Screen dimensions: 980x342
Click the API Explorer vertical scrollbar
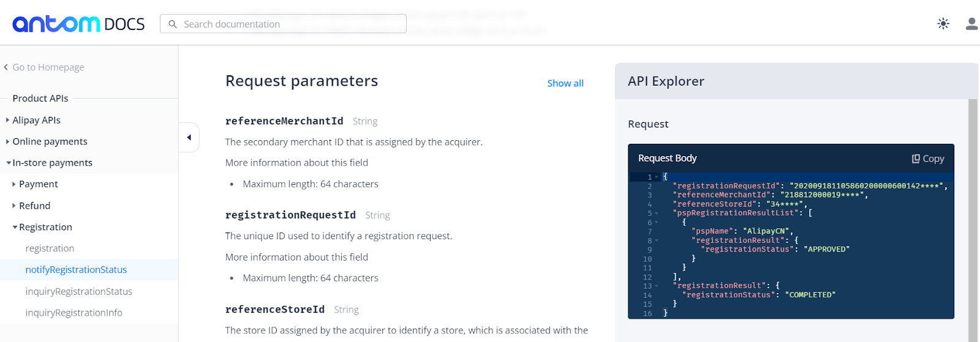tap(973, 214)
